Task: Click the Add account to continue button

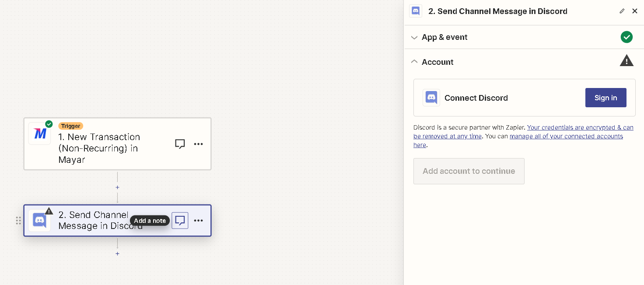Action: [x=469, y=171]
